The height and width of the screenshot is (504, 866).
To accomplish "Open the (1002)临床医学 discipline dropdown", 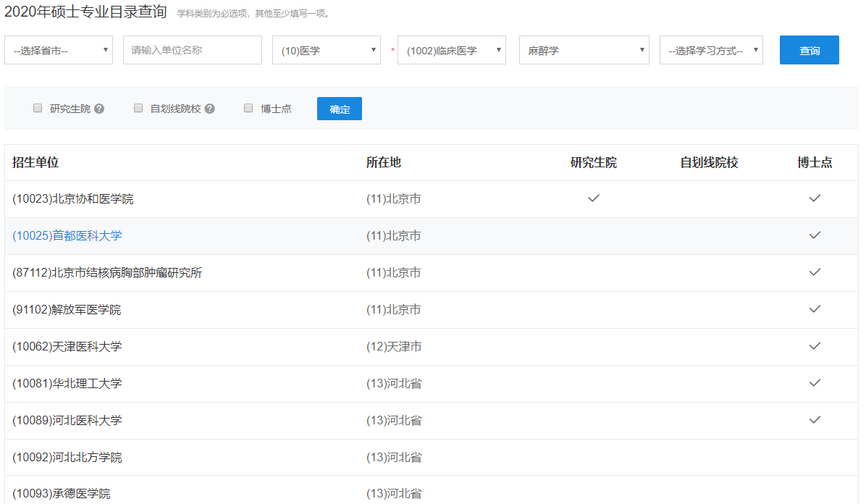I will [x=452, y=50].
